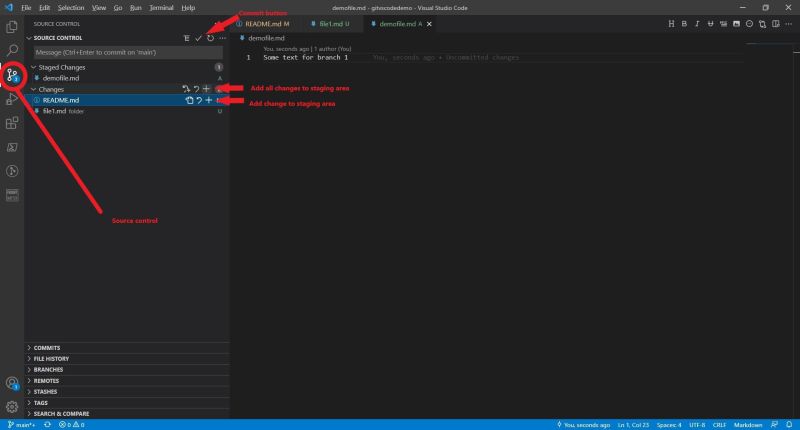800x430 pixels.
Task: Collapse the Changes group
Action: point(34,89)
